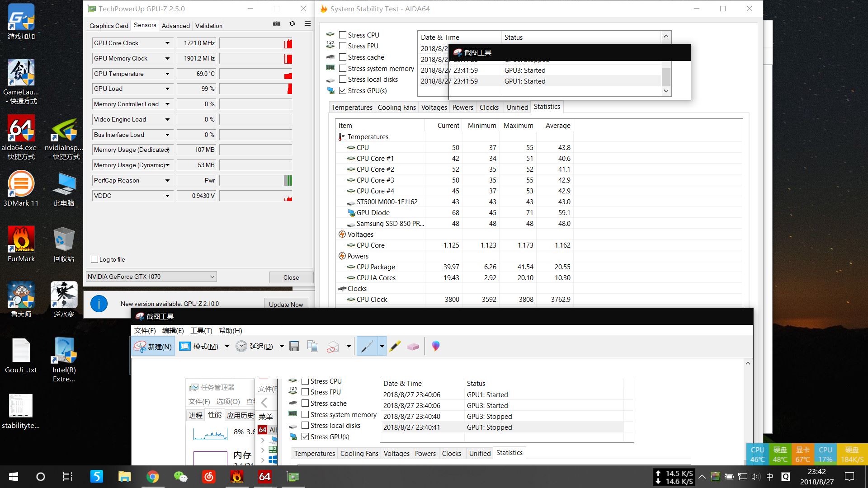The height and width of the screenshot is (488, 868).
Task: Enable Stress FPU checkbox in AIDA64
Action: point(343,46)
